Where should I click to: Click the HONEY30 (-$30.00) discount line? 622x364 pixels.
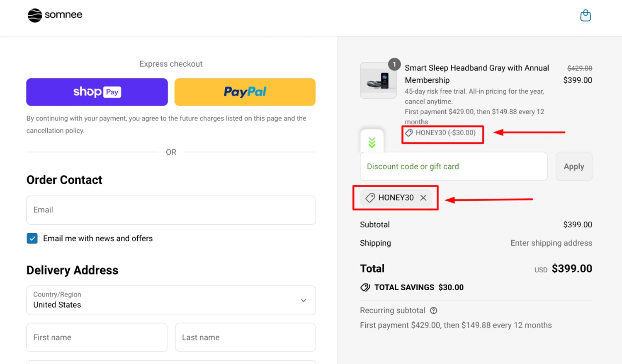[441, 133]
